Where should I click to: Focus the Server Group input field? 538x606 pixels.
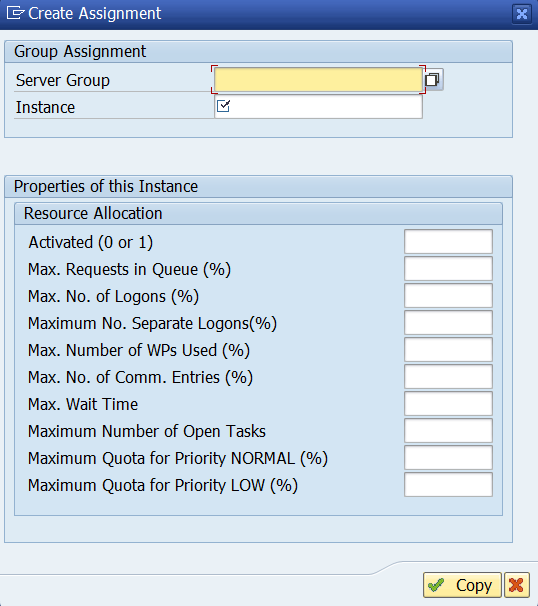pos(318,80)
